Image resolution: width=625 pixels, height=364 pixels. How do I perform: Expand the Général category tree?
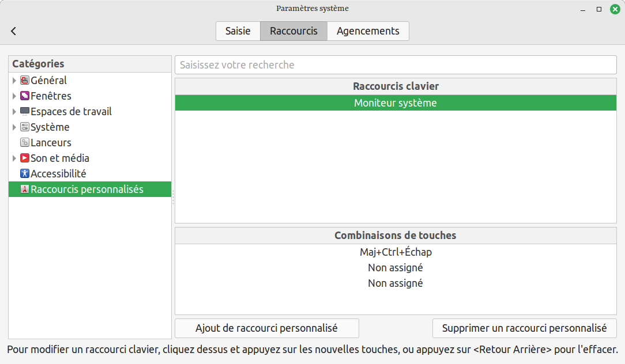pyautogui.click(x=14, y=81)
